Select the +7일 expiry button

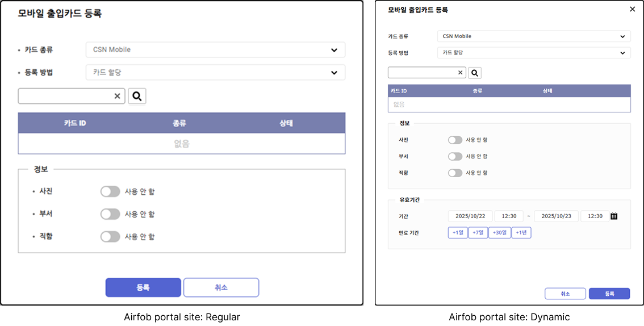pyautogui.click(x=478, y=233)
